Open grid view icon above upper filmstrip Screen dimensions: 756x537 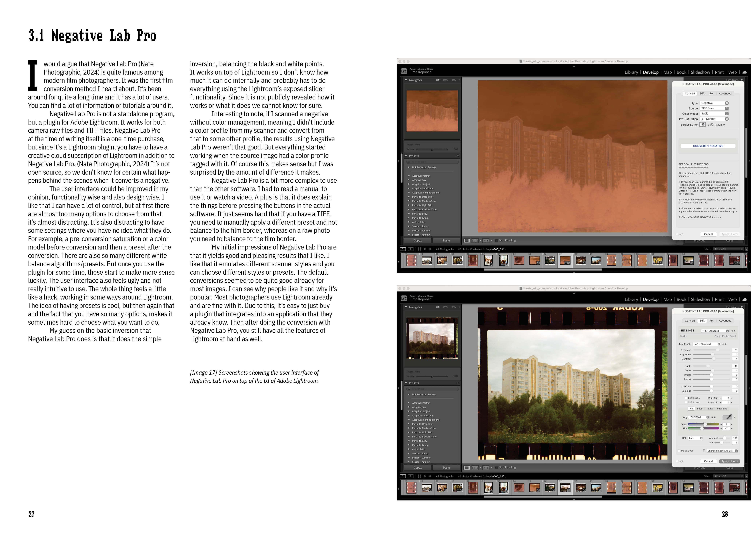click(419, 249)
